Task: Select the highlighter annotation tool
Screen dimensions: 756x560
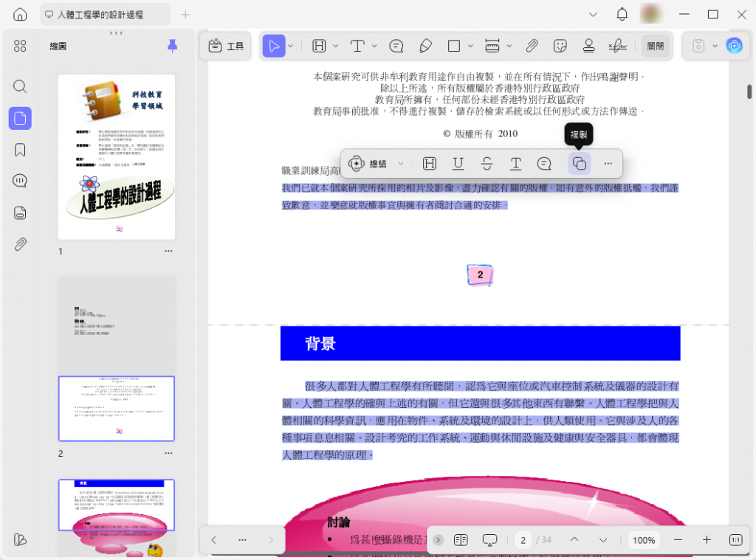Action: click(x=317, y=45)
